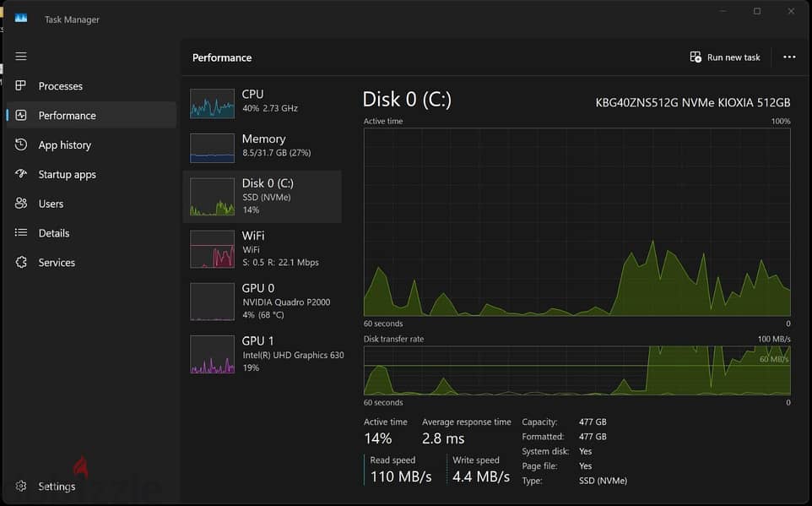This screenshot has width=812, height=506.
Task: Click the 14% Active time value
Action: (378, 438)
